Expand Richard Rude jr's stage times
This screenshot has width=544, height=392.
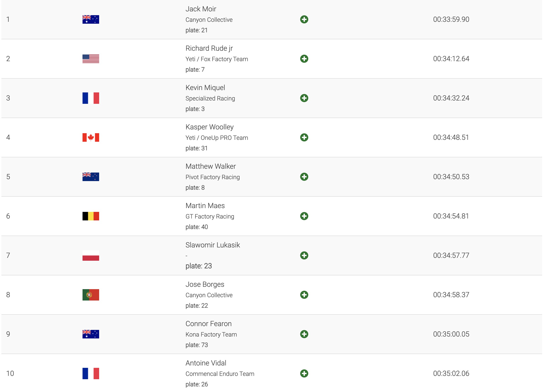[x=304, y=59]
